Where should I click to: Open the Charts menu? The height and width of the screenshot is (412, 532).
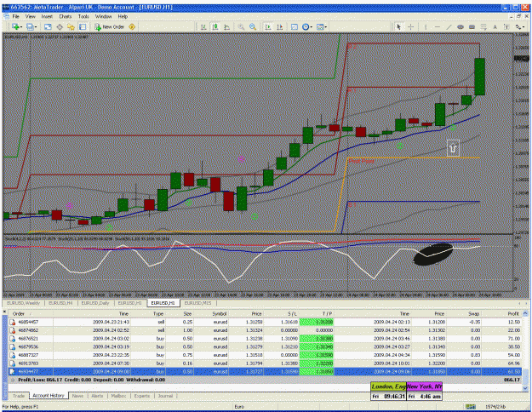[66, 16]
